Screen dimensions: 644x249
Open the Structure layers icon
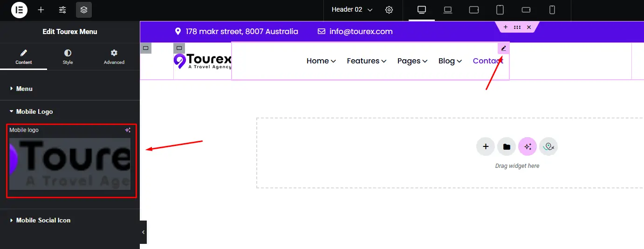click(x=84, y=10)
